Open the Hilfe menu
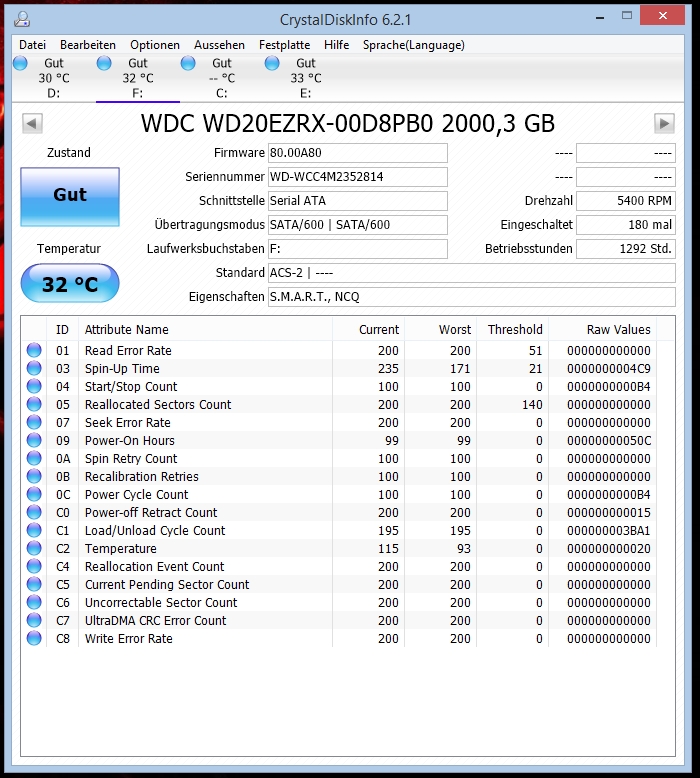This screenshot has width=700, height=778. point(336,45)
